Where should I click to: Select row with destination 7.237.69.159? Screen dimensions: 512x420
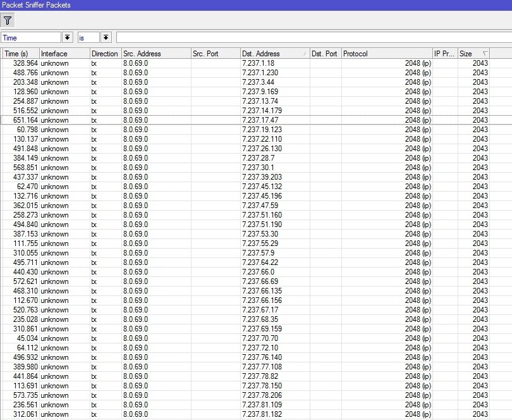[x=256, y=328]
